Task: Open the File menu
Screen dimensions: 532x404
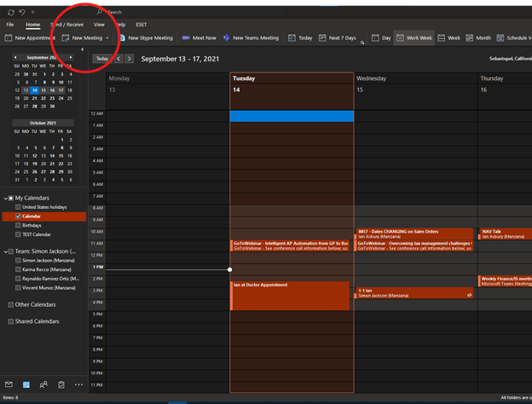Action: pos(10,25)
